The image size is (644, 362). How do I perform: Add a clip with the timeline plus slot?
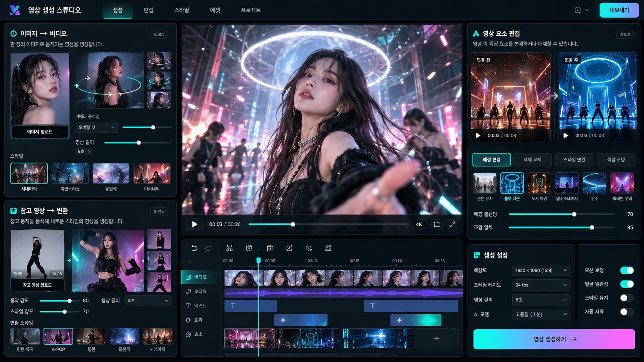[x=436, y=339]
